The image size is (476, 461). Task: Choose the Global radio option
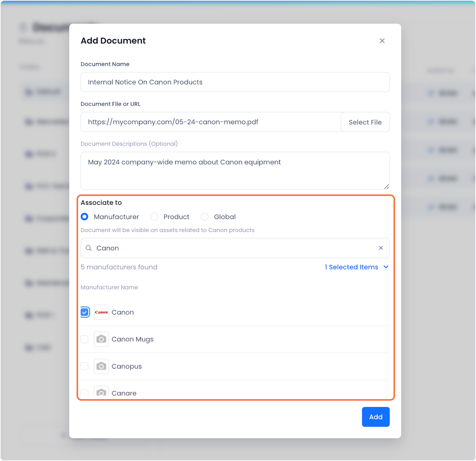tap(204, 217)
